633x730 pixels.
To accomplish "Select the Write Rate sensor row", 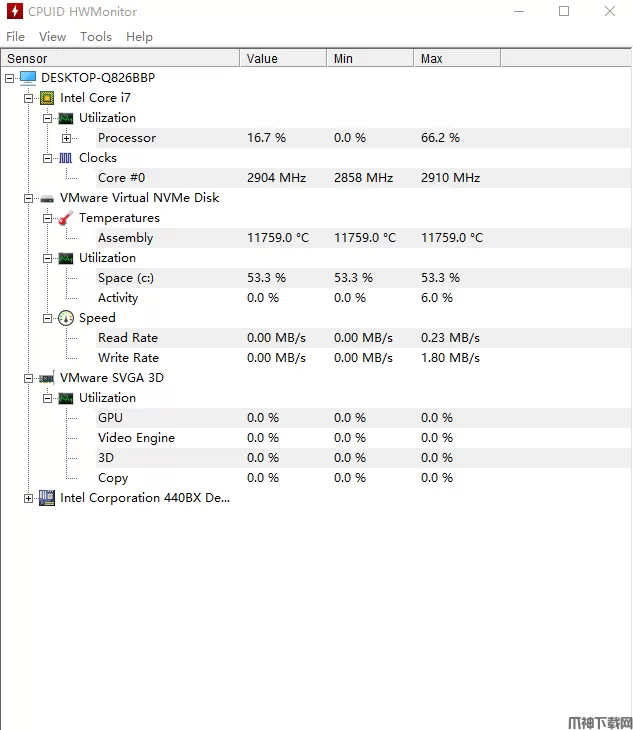I will point(128,358).
